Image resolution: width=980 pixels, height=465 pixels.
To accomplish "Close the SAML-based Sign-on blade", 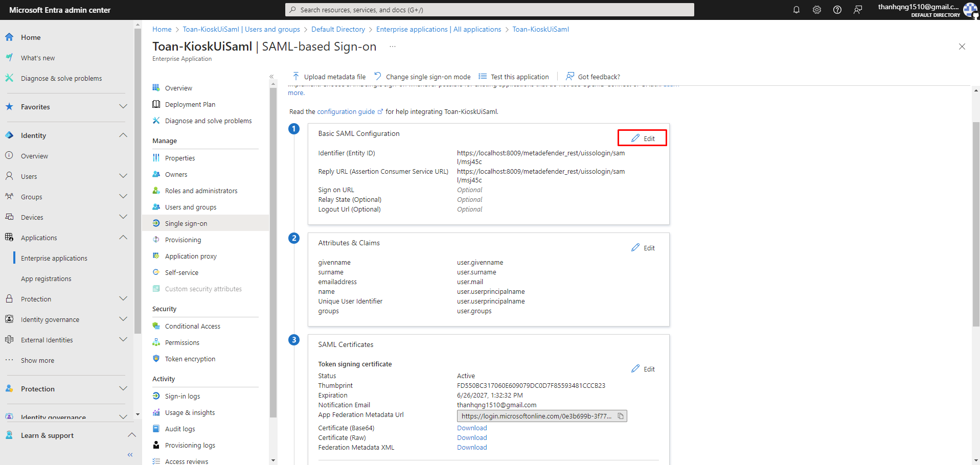I will (x=962, y=46).
